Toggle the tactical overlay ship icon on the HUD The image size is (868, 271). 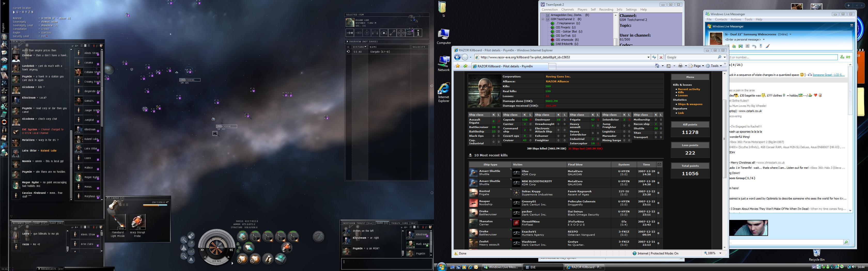tap(184, 248)
